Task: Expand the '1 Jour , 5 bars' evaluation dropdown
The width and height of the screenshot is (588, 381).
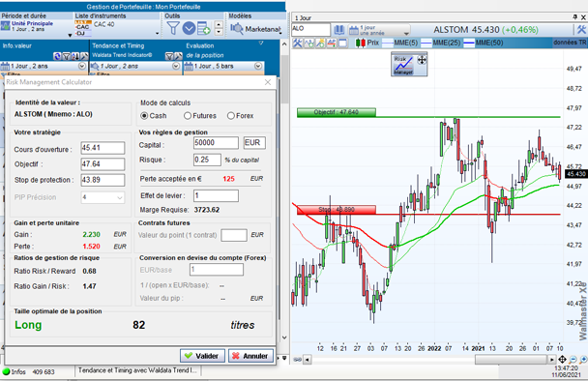Action: (258, 66)
